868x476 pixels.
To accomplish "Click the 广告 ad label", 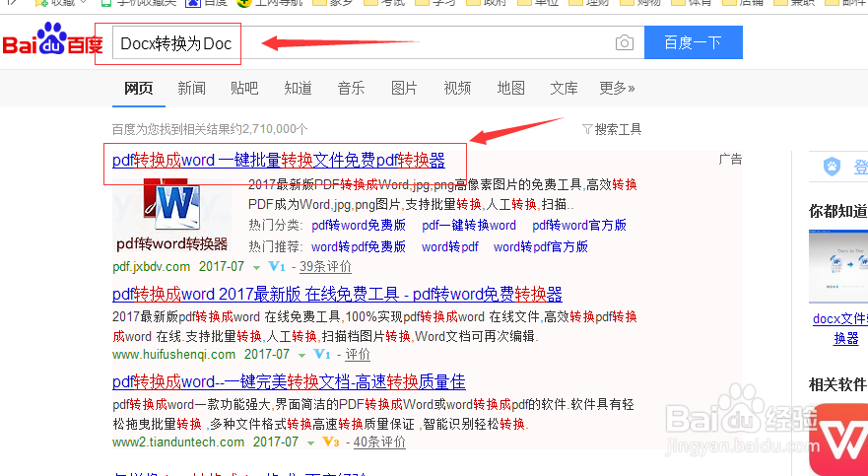I will click(730, 160).
